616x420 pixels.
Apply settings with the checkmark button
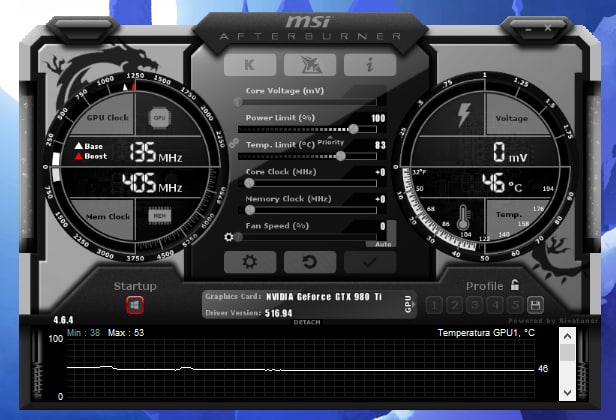(x=370, y=262)
